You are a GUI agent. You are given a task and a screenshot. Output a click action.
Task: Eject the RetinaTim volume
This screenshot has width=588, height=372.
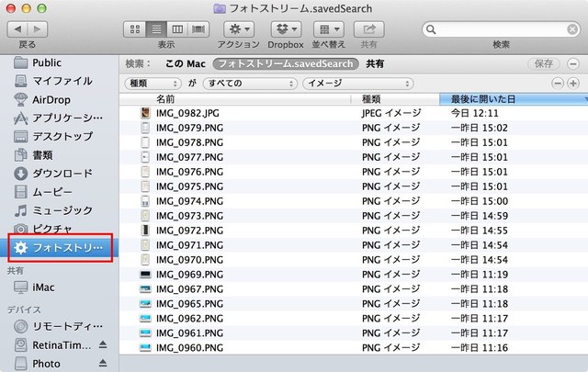103,344
